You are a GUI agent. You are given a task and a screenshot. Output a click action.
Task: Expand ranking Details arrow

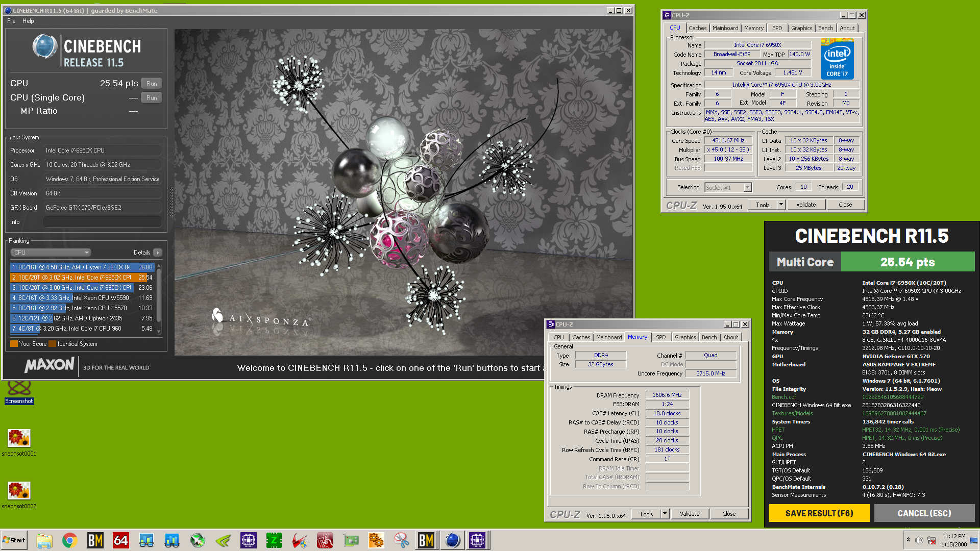(x=158, y=253)
